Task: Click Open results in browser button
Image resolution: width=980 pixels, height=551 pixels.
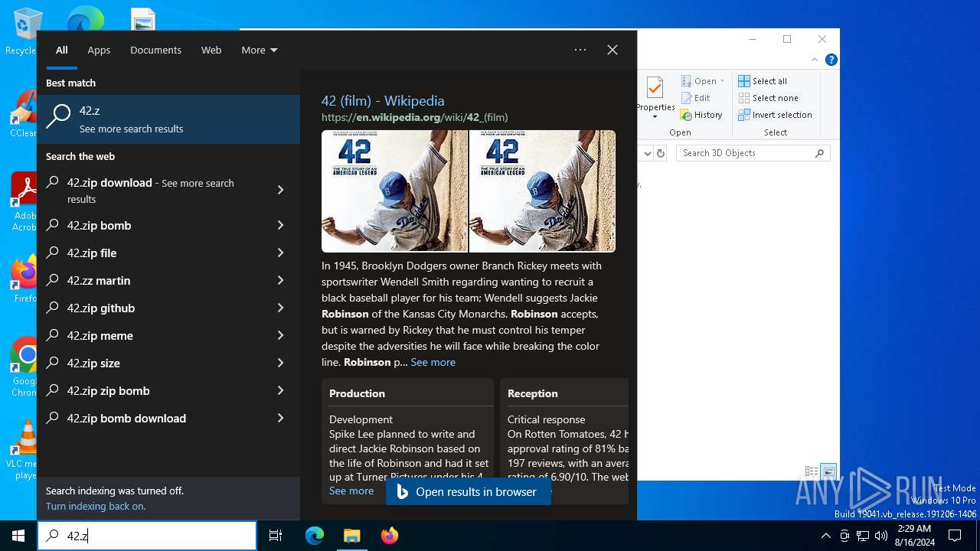Action: [x=468, y=491]
